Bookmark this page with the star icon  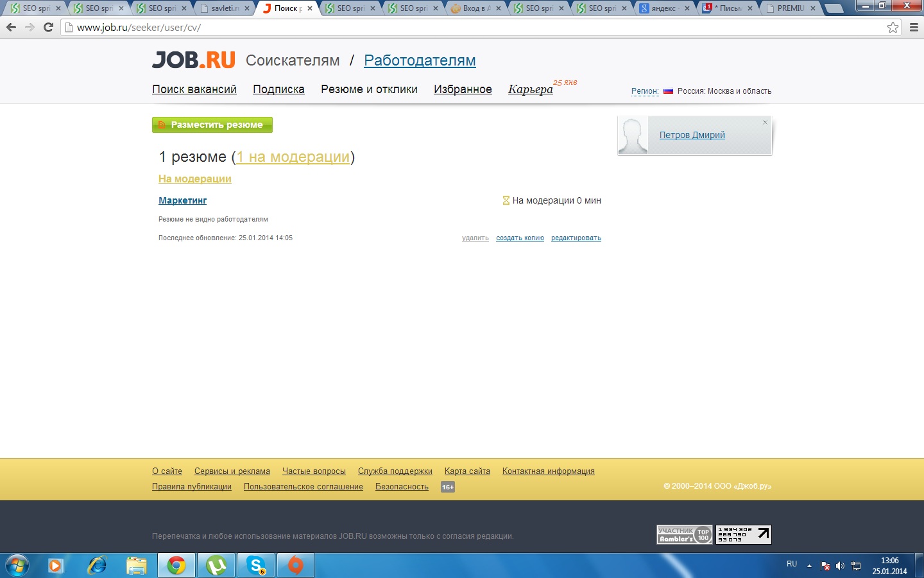[x=893, y=27]
